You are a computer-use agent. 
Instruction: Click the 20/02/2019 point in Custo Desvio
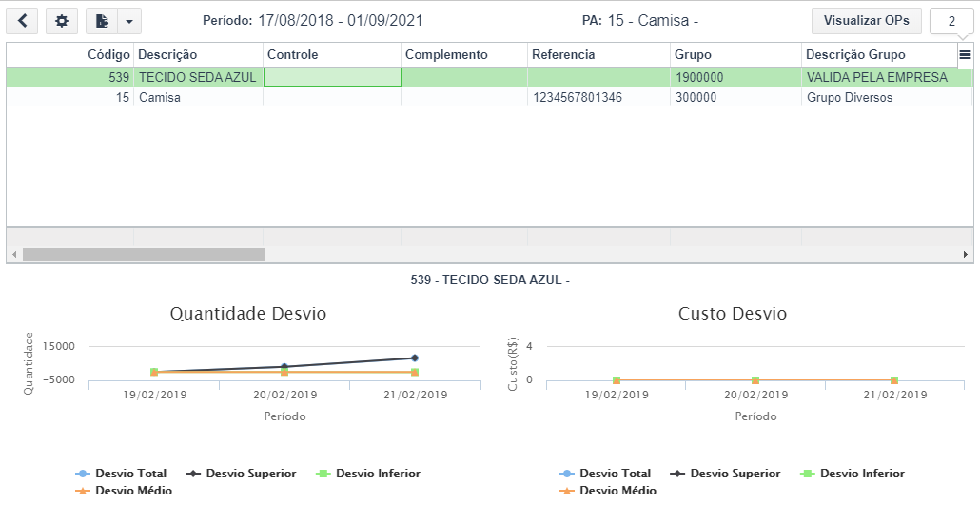pyautogui.click(x=755, y=380)
